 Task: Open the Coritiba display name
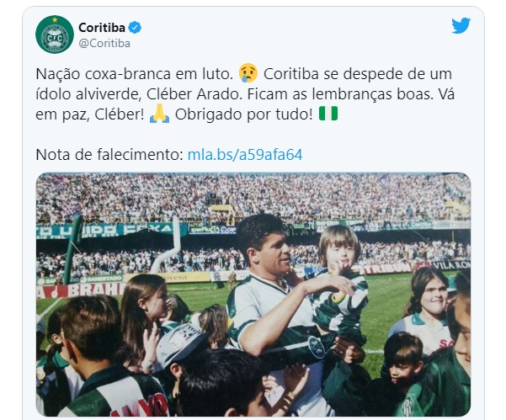102,28
